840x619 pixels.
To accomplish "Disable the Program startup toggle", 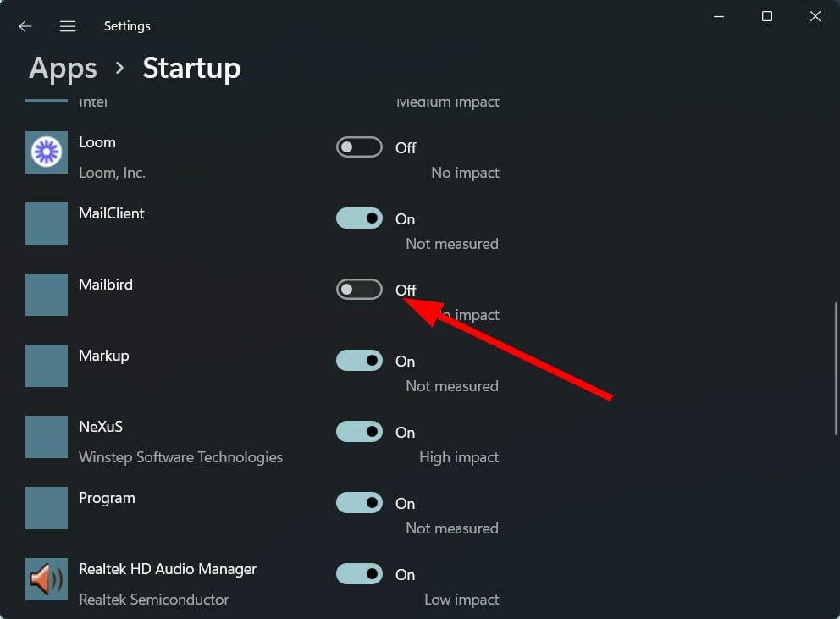I will coord(359,502).
